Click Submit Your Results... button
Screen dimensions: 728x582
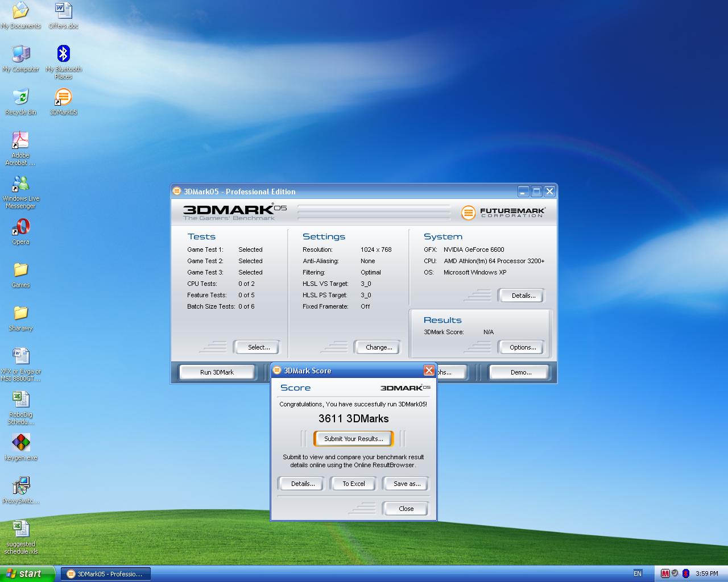click(354, 439)
